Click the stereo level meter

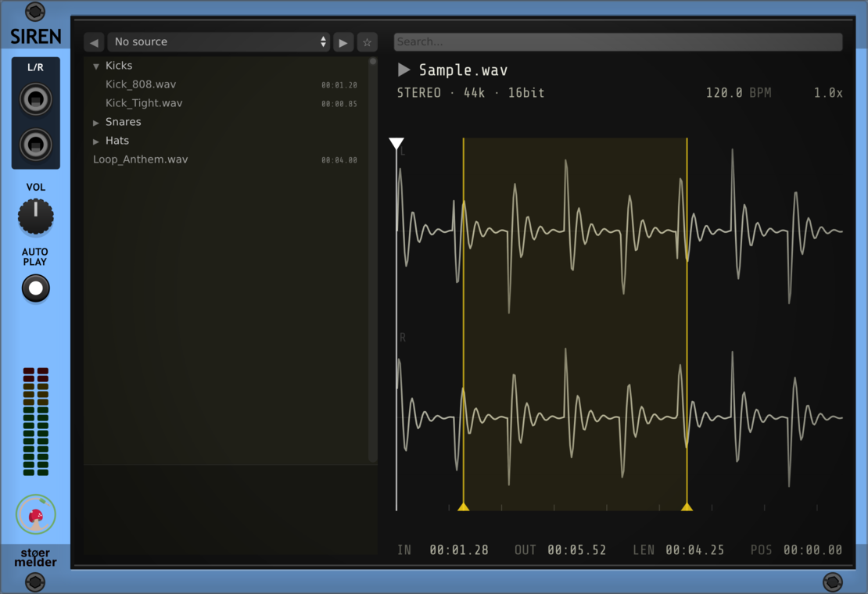pos(35,421)
